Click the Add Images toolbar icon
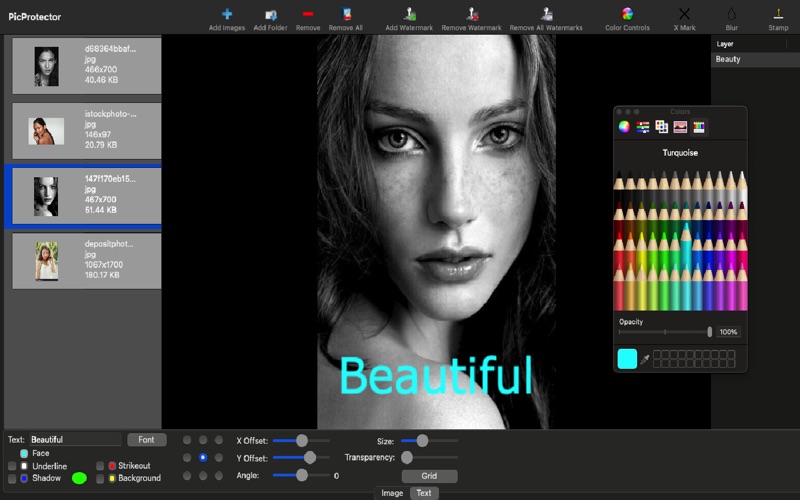Image resolution: width=800 pixels, height=500 pixels. (227, 14)
